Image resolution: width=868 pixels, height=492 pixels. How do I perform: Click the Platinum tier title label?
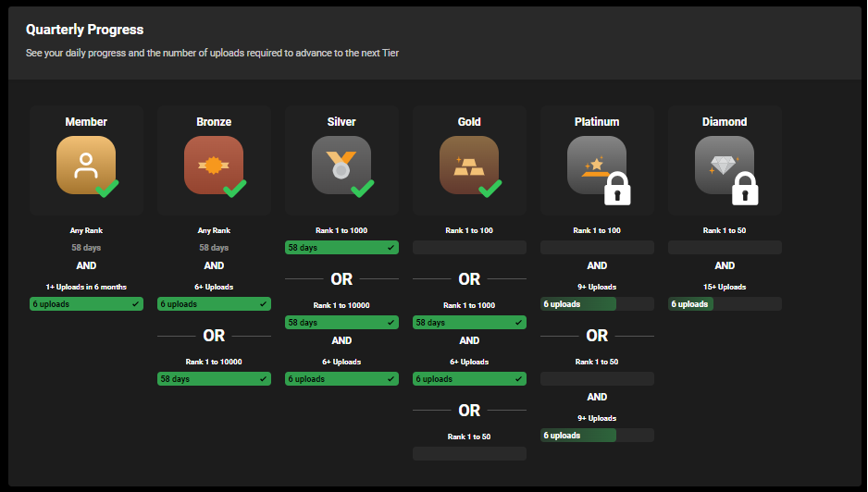tap(597, 122)
